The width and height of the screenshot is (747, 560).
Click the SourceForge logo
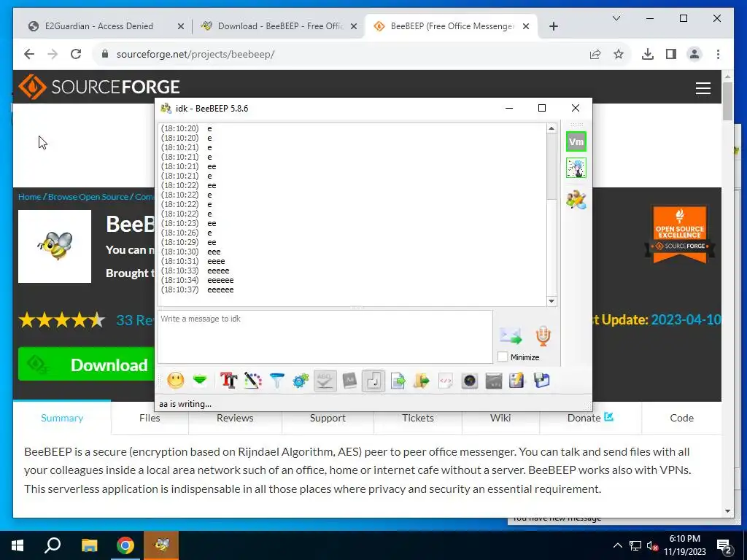pos(99,87)
